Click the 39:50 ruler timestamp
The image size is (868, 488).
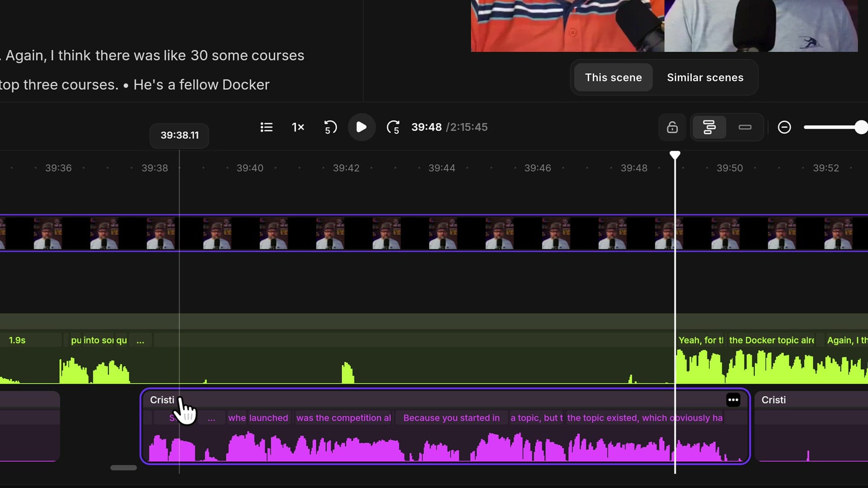pyautogui.click(x=729, y=168)
